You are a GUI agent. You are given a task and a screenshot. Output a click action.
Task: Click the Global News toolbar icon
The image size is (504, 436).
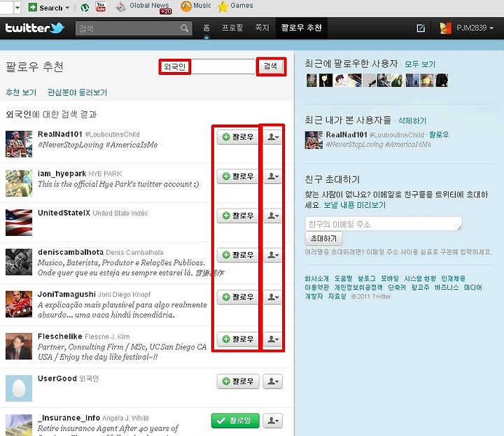pos(120,7)
